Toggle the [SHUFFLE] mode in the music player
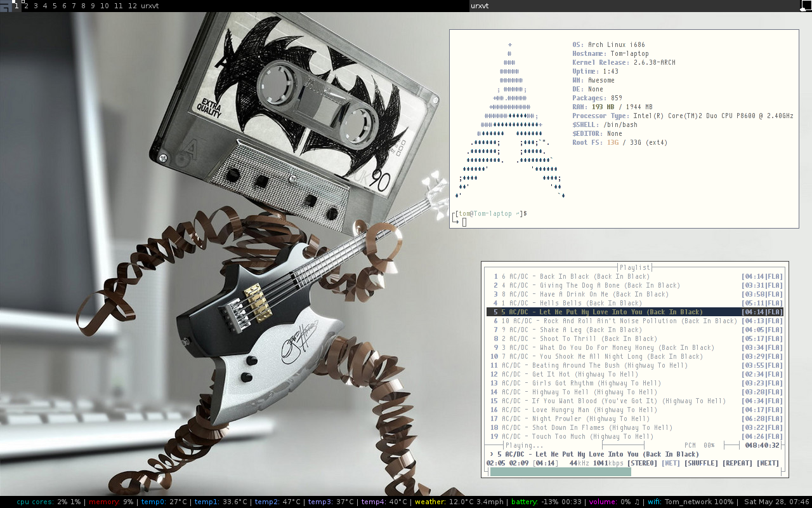The height and width of the screenshot is (508, 812). pos(701,463)
